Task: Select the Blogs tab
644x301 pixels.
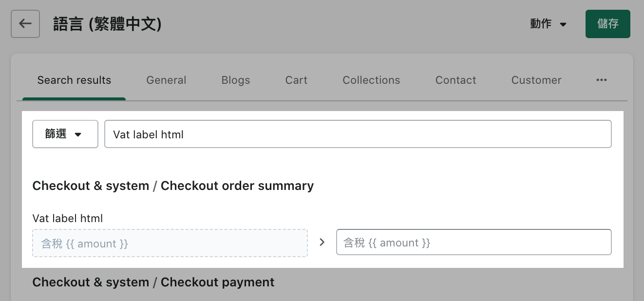Action: (235, 80)
